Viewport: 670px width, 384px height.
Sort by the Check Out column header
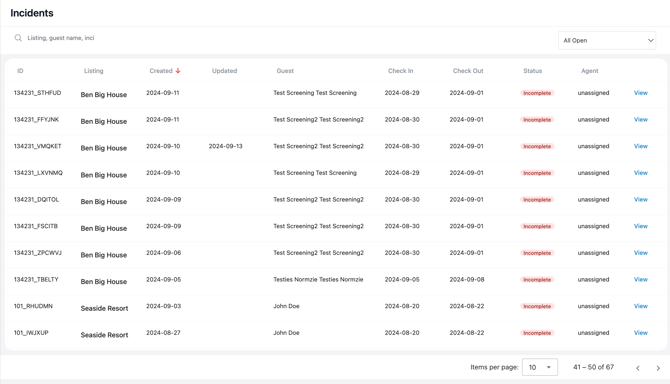point(468,71)
